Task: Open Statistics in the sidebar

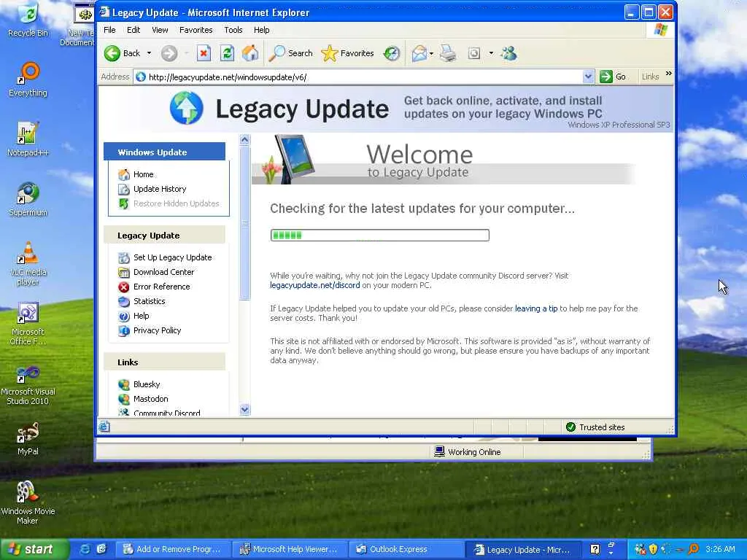Action: (149, 301)
